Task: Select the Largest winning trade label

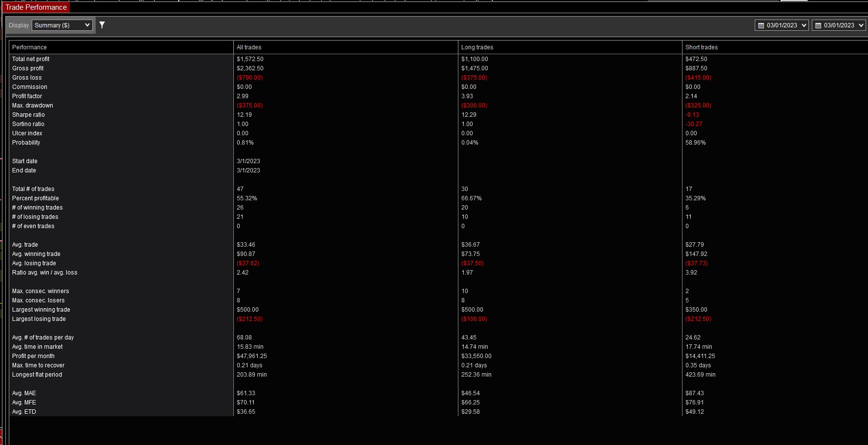Action: click(41, 310)
